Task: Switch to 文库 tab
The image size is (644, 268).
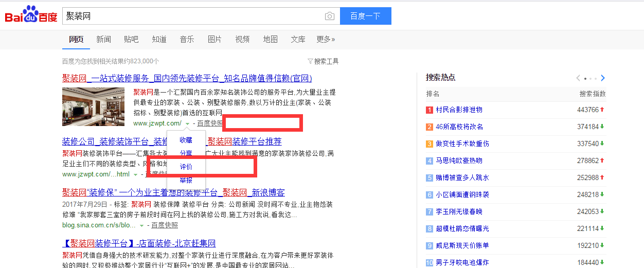Action: pyautogui.click(x=298, y=39)
